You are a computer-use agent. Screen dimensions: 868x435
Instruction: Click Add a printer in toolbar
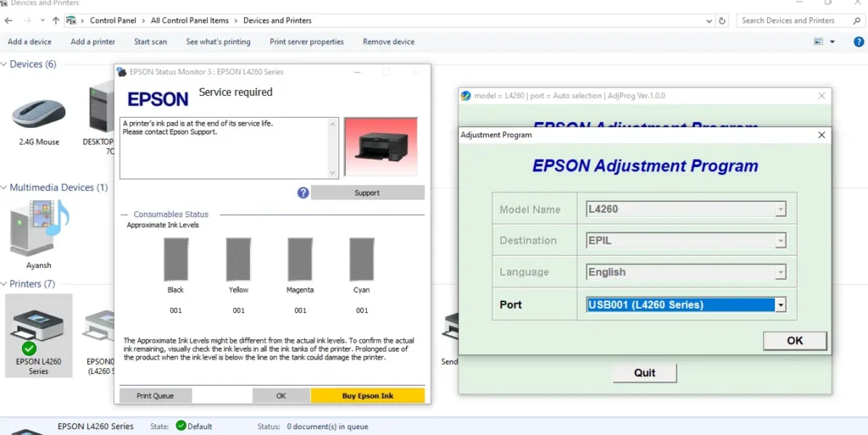point(93,42)
